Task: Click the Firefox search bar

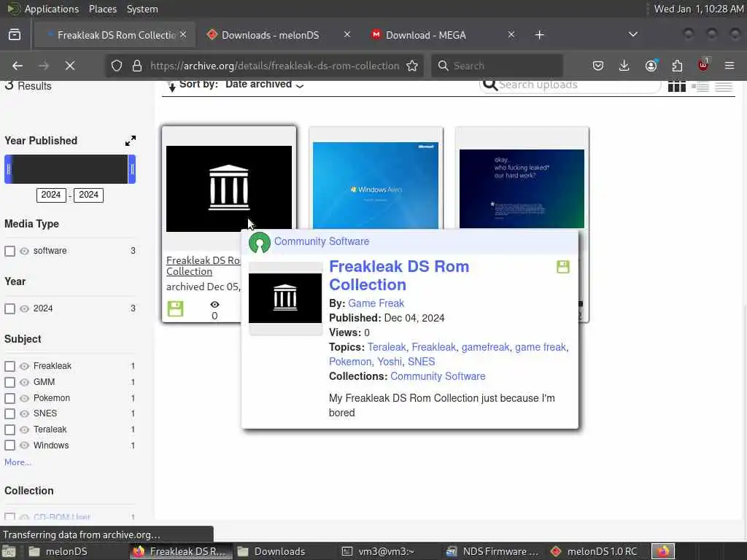Action: [x=497, y=66]
